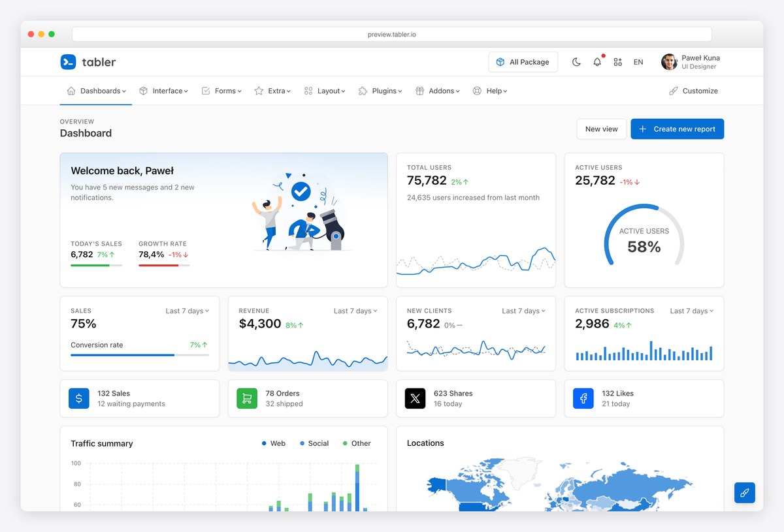Image resolution: width=784 pixels, height=532 pixels.
Task: Click the "21 today" text
Action: 616,404
